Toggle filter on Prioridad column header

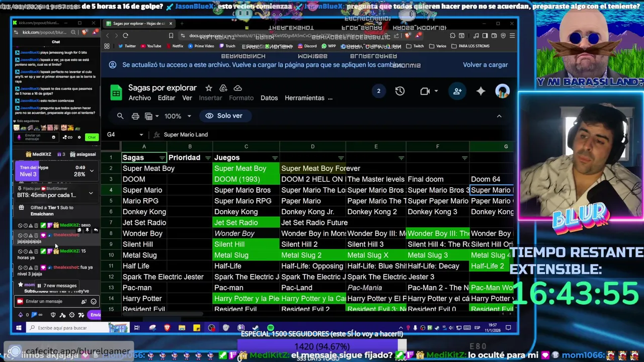click(208, 158)
